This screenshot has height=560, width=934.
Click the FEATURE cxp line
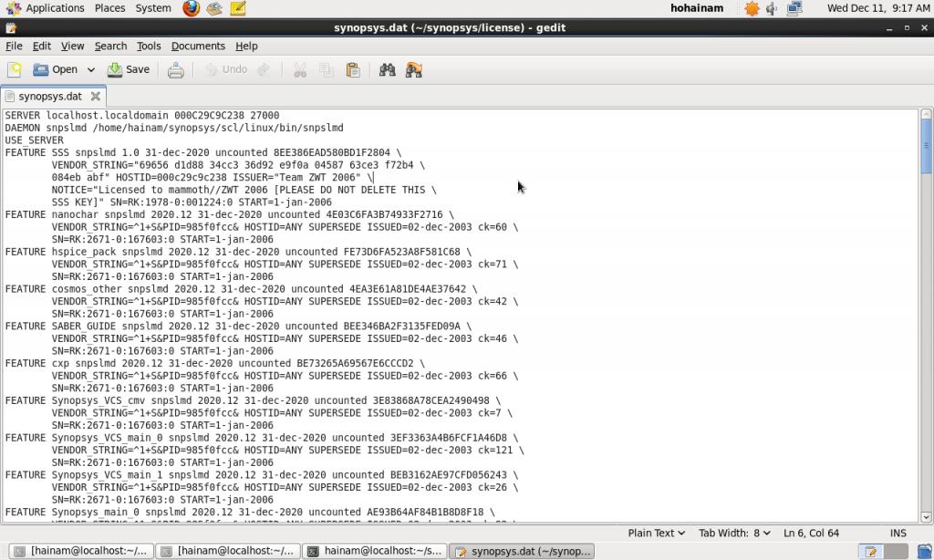215,363
